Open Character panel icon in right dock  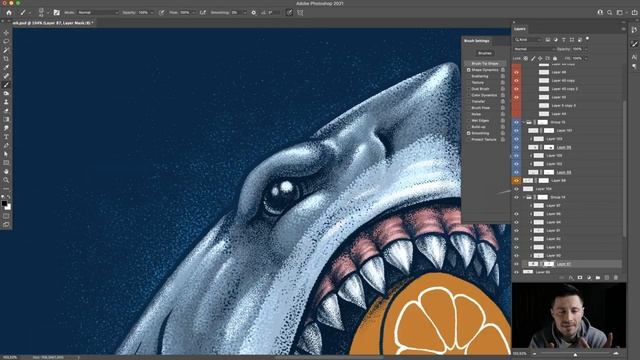point(634,57)
